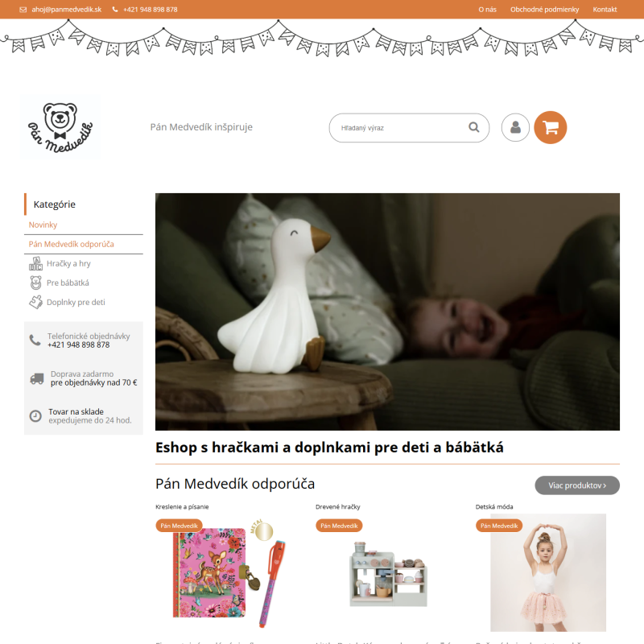Open the pink deer diary product image
This screenshot has height=644, width=644.
[228, 573]
